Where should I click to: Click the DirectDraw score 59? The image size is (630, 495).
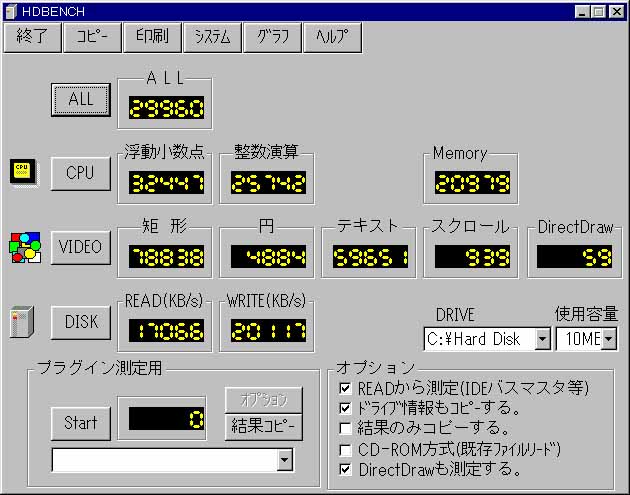point(575,256)
